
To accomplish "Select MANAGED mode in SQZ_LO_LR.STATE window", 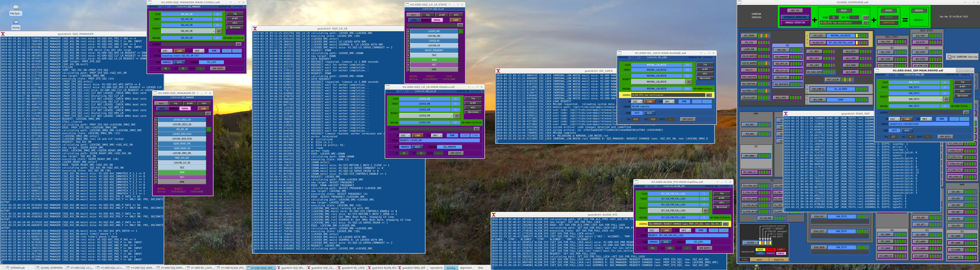I will (x=426, y=20).
